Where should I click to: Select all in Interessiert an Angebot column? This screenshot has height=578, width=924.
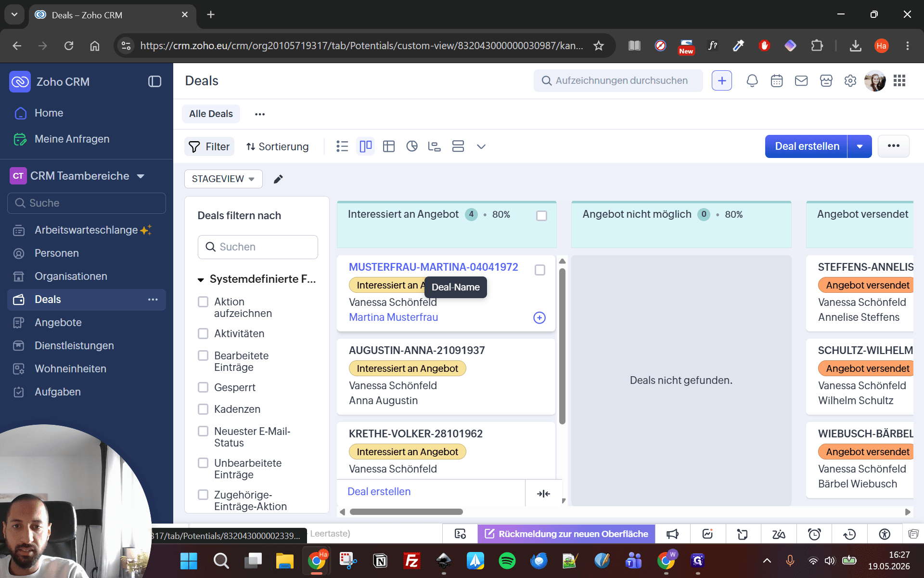tap(541, 216)
